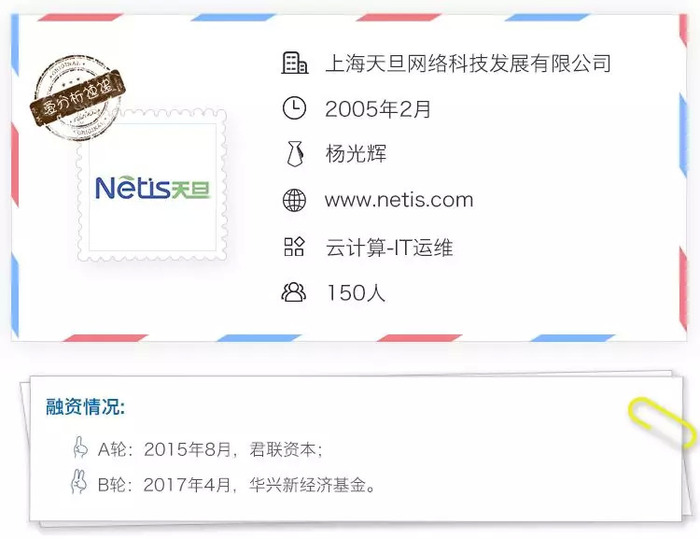
Task: Click the founder name 杨光辉
Action: 356,154
